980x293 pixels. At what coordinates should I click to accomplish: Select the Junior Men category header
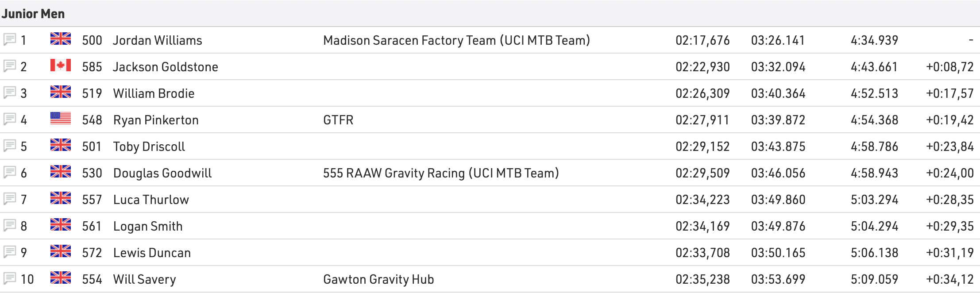coord(33,14)
